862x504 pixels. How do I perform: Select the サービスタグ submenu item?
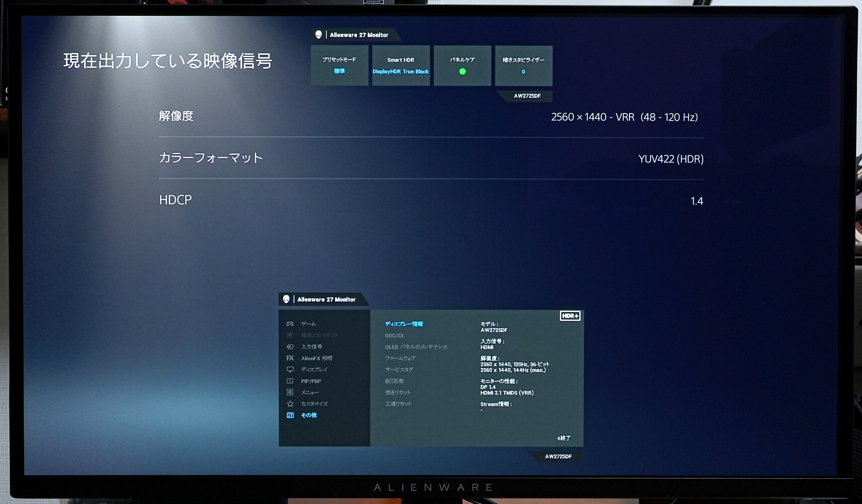click(399, 369)
